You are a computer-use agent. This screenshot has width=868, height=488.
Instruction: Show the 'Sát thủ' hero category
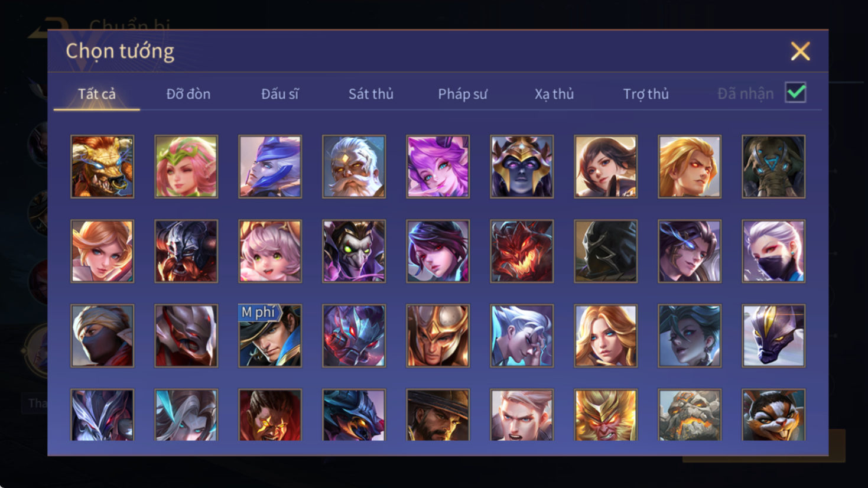click(371, 94)
